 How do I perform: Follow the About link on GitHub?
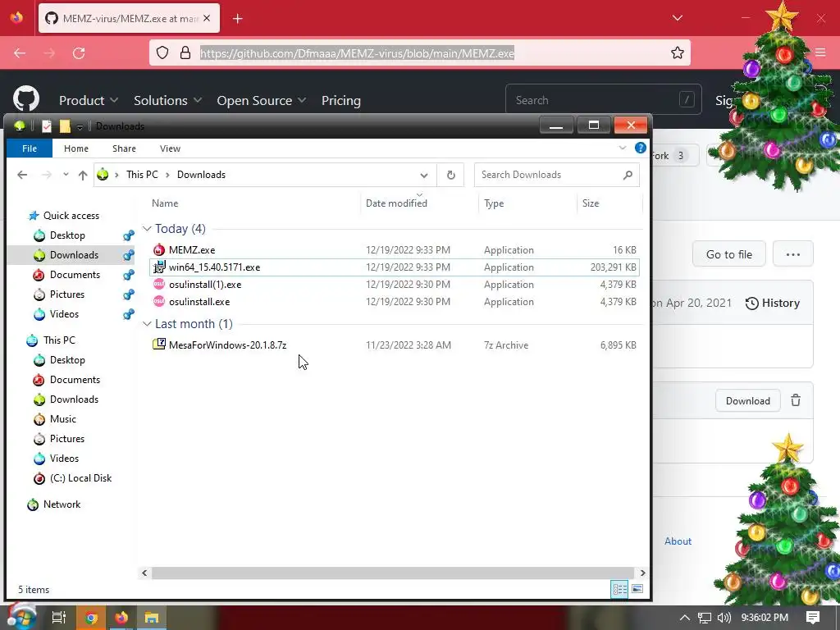[x=678, y=541]
